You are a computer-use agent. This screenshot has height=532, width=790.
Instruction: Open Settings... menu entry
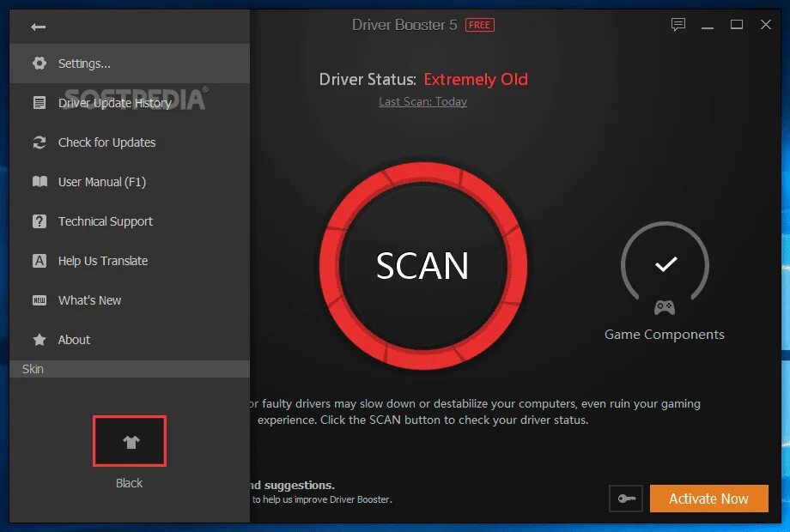130,63
